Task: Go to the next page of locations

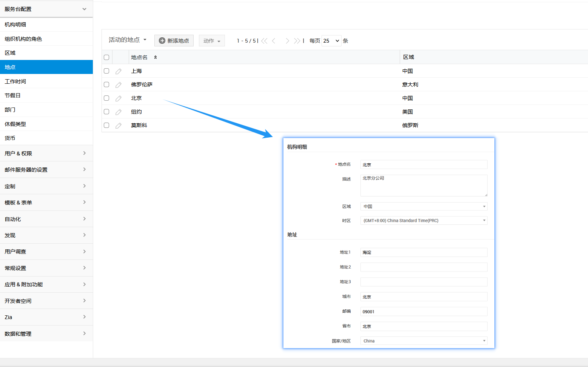Action: click(x=287, y=40)
